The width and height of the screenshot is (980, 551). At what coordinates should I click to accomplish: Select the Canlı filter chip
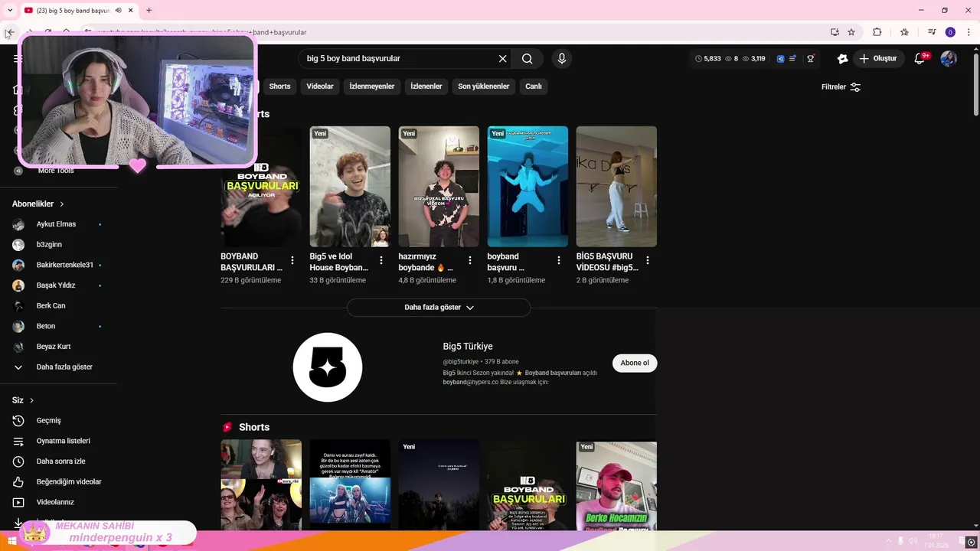coord(534,86)
